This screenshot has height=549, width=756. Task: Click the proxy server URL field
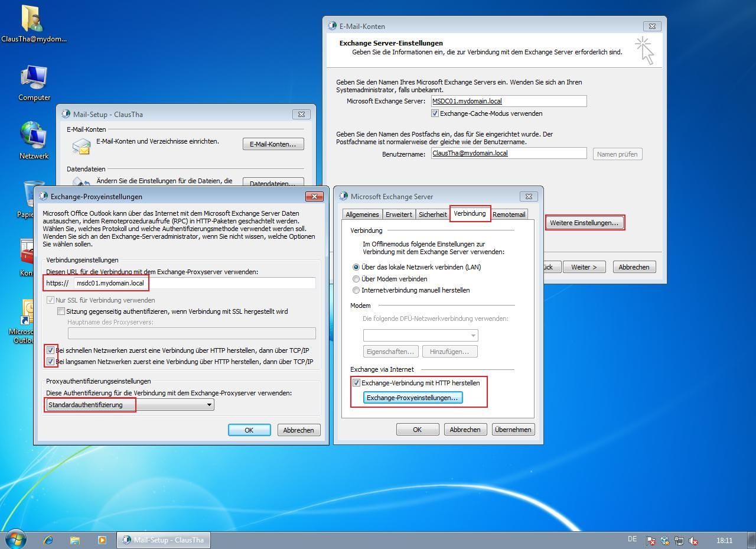tap(195, 283)
